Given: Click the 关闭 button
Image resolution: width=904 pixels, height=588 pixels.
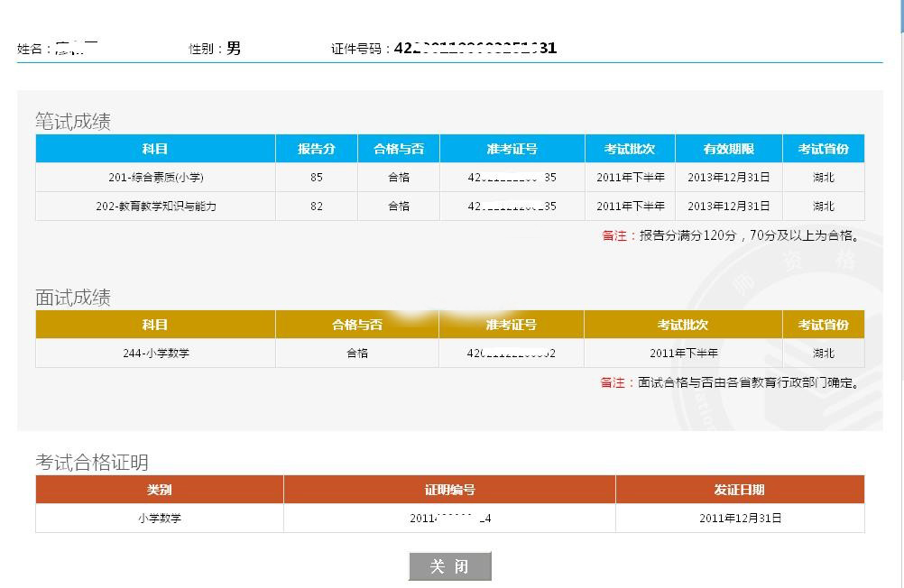Looking at the screenshot, I should [449, 566].
